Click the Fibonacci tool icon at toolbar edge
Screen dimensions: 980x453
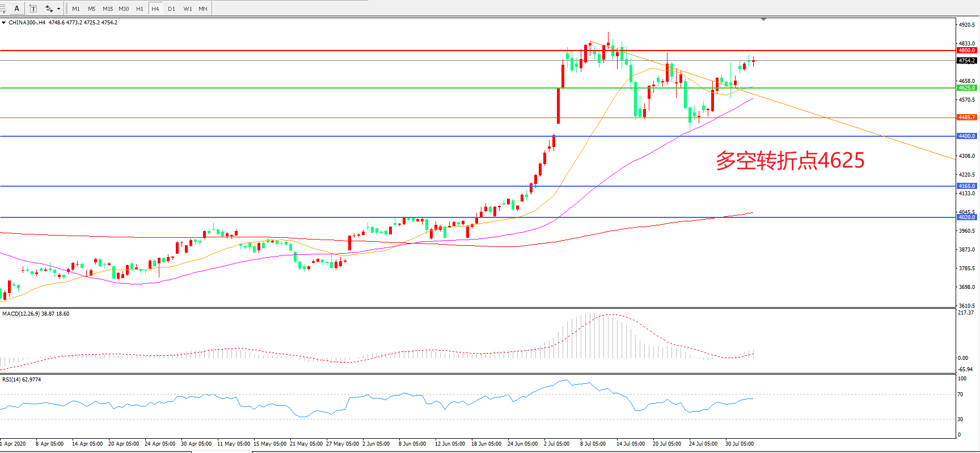tap(3, 9)
